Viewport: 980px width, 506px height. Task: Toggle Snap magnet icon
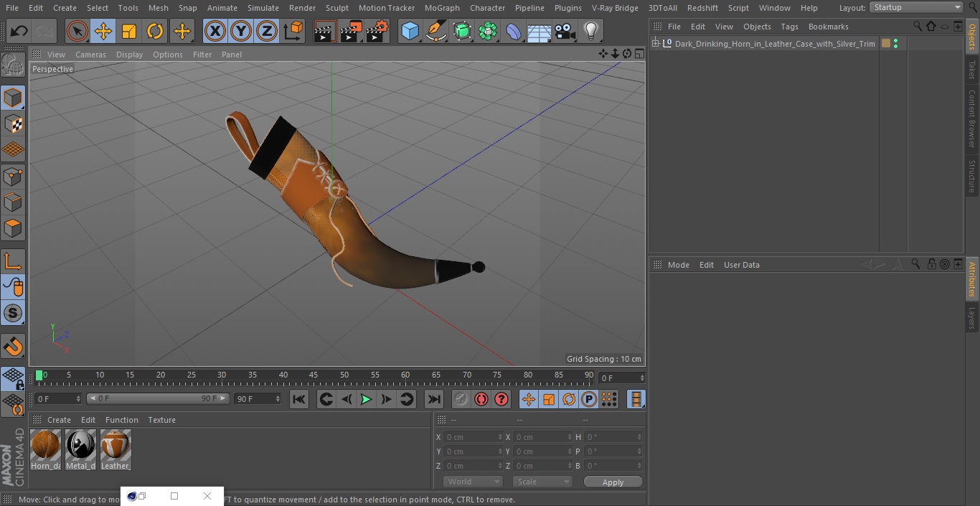point(13,346)
